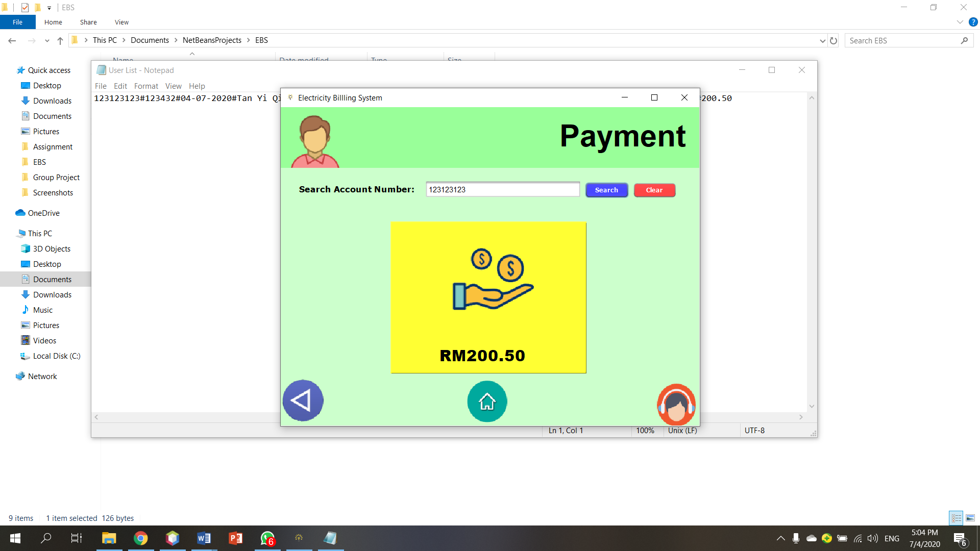Mute sound via the taskbar speaker icon
The width and height of the screenshot is (980, 551).
[x=871, y=538]
